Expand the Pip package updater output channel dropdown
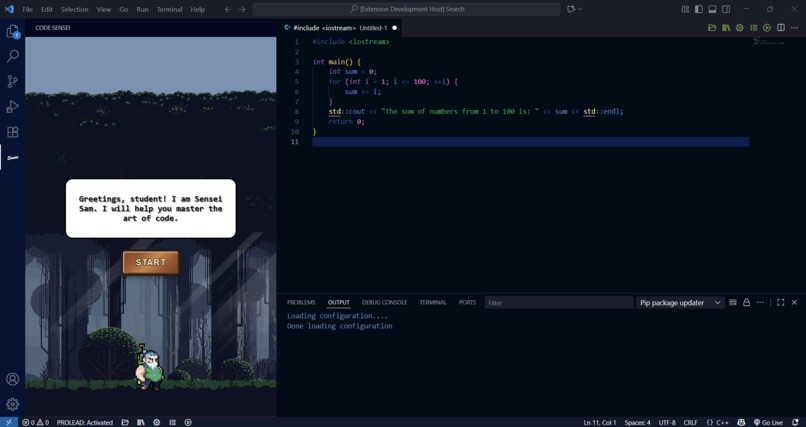This screenshot has width=806, height=427. (x=680, y=303)
